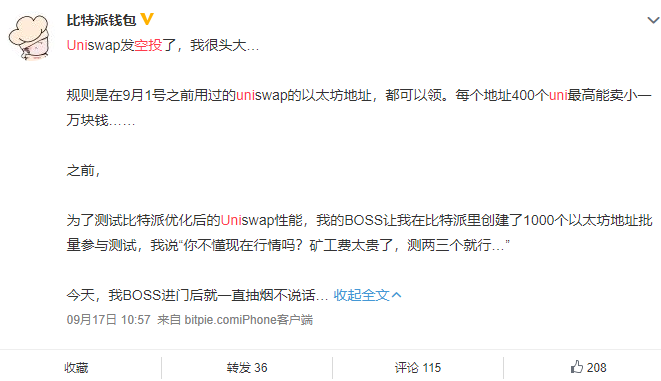Repost using 转发 36
Image resolution: width=661 pixels, height=381 pixels.
pos(247,368)
